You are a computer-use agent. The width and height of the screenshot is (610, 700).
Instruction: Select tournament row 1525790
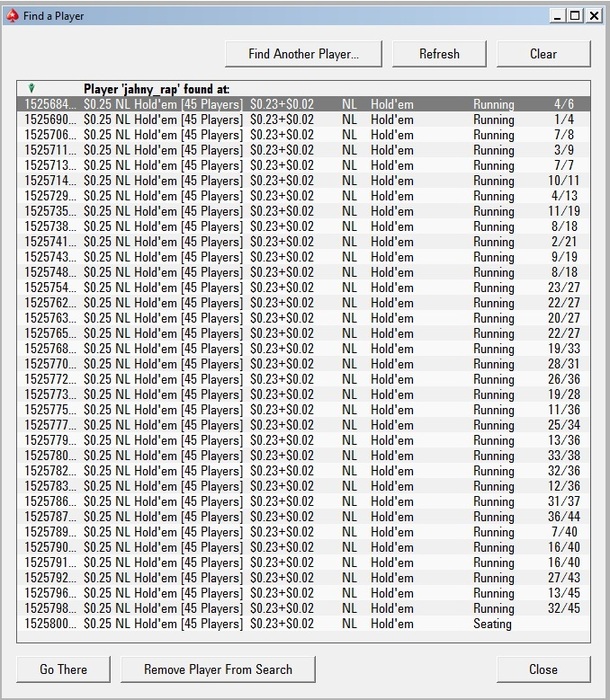[x=304, y=547]
